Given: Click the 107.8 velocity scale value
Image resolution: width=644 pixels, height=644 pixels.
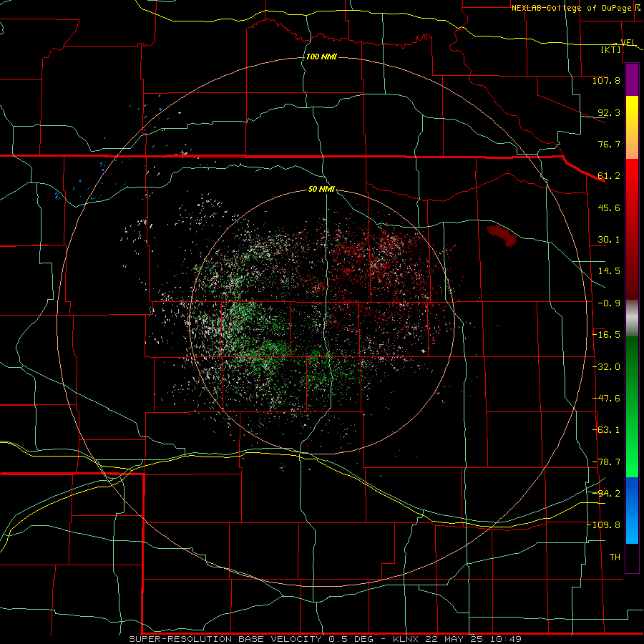Looking at the screenshot, I should coord(606,80).
